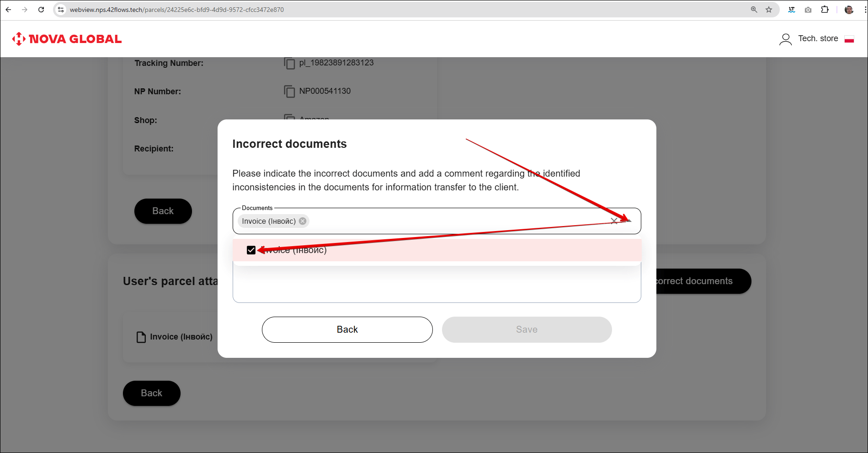Go back using the browser back arrow

(8, 10)
